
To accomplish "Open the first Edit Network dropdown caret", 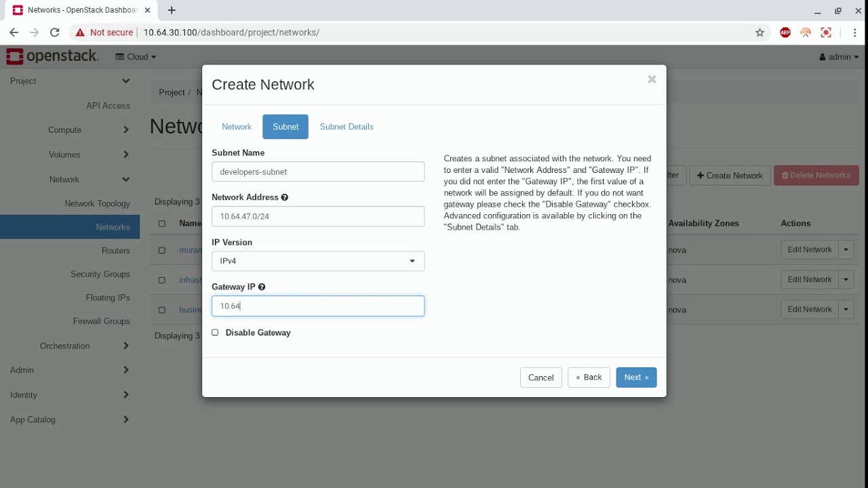I will [x=846, y=249].
